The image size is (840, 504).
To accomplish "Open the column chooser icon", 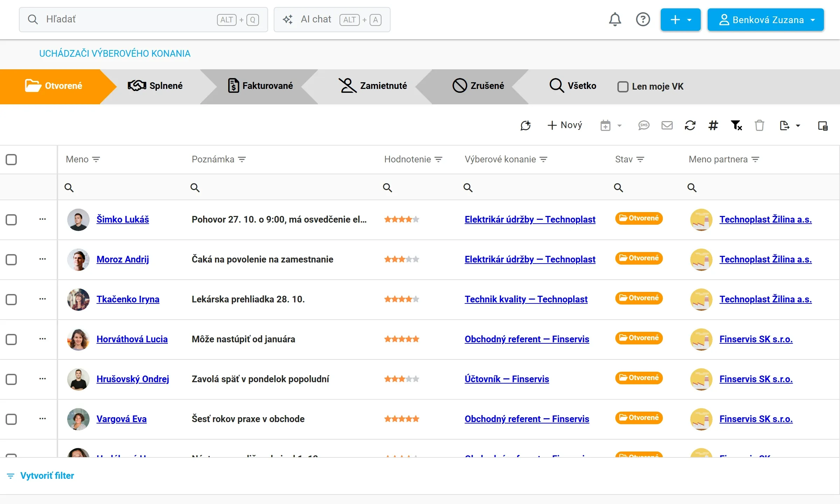I will 823,125.
